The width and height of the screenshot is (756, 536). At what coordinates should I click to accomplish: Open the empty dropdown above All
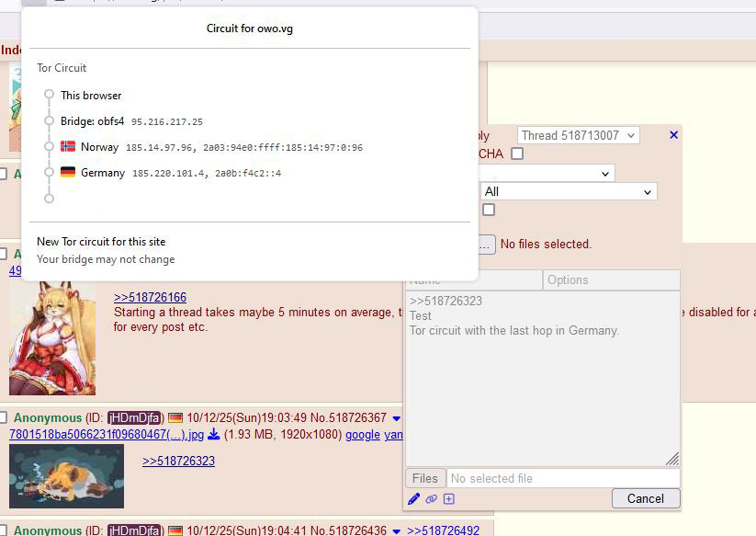tap(547, 173)
